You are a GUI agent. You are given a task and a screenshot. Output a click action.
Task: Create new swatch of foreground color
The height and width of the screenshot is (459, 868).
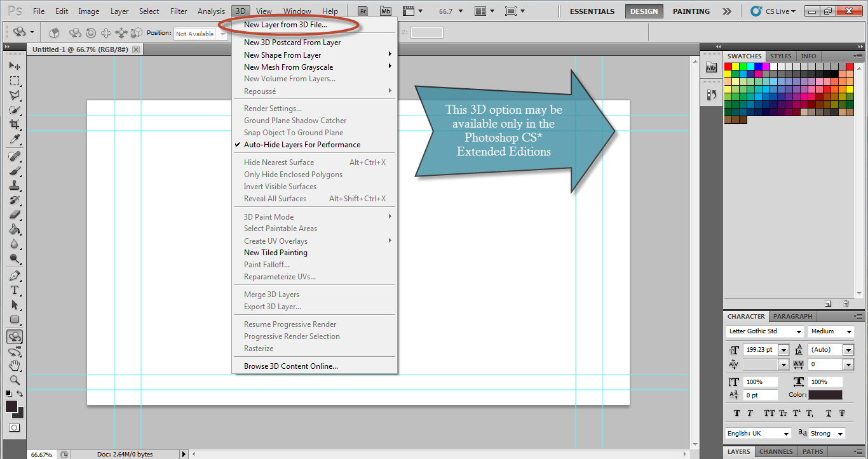(x=828, y=304)
